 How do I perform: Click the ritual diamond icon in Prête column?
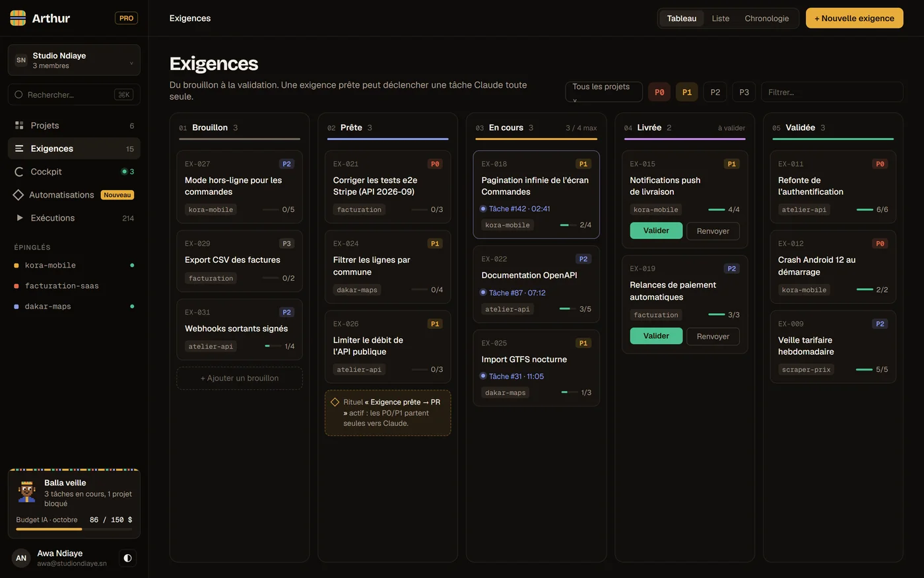335,402
